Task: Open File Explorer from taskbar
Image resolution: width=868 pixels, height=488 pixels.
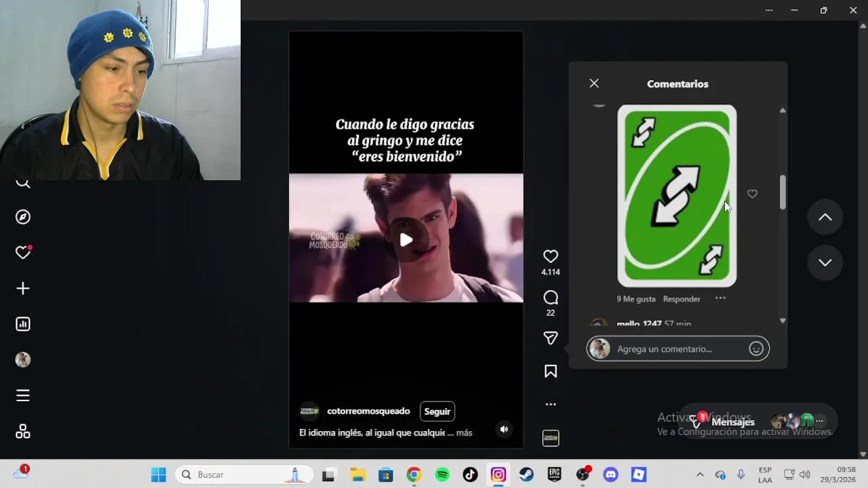Action: click(x=357, y=474)
